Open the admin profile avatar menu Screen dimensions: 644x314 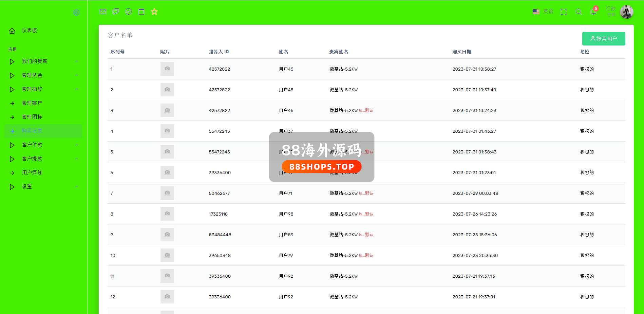point(626,12)
